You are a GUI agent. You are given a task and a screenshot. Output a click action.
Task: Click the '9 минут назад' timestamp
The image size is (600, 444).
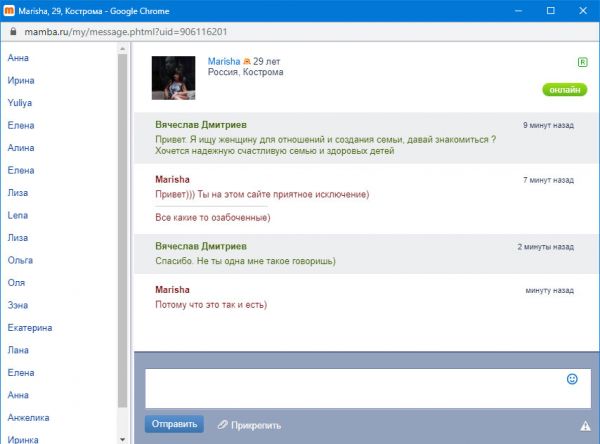click(x=548, y=125)
